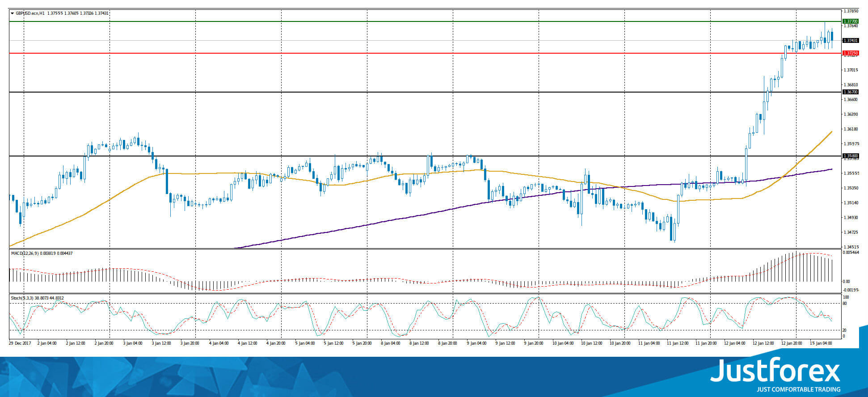Click the 15 Jan 04:00 time axis label
The image size is (868, 397).
[821, 343]
